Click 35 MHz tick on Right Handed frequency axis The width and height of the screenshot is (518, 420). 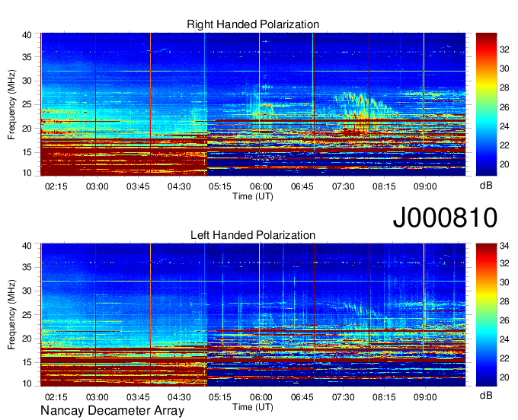27,57
